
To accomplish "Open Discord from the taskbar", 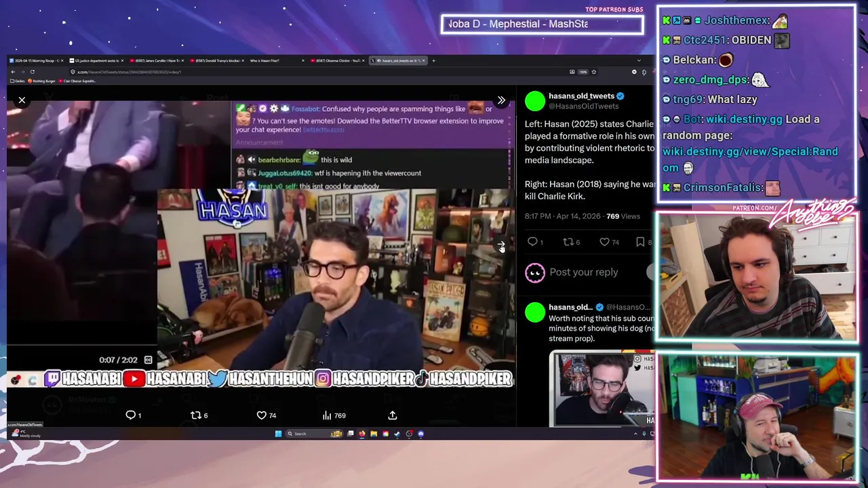I will point(420,434).
